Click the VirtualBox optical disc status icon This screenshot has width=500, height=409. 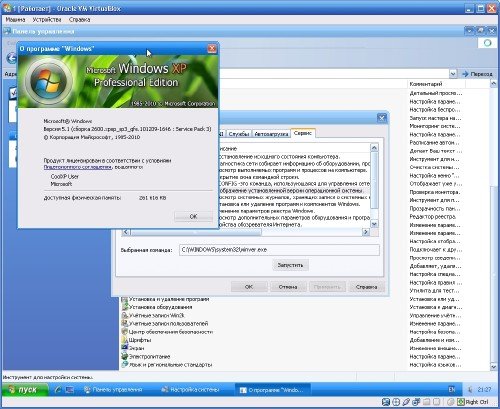[396, 402]
